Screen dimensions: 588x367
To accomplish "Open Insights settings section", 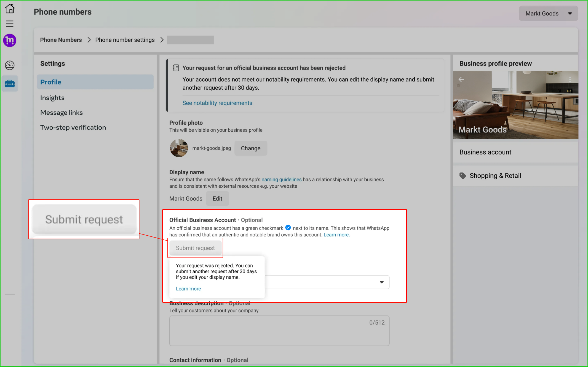I will (52, 98).
